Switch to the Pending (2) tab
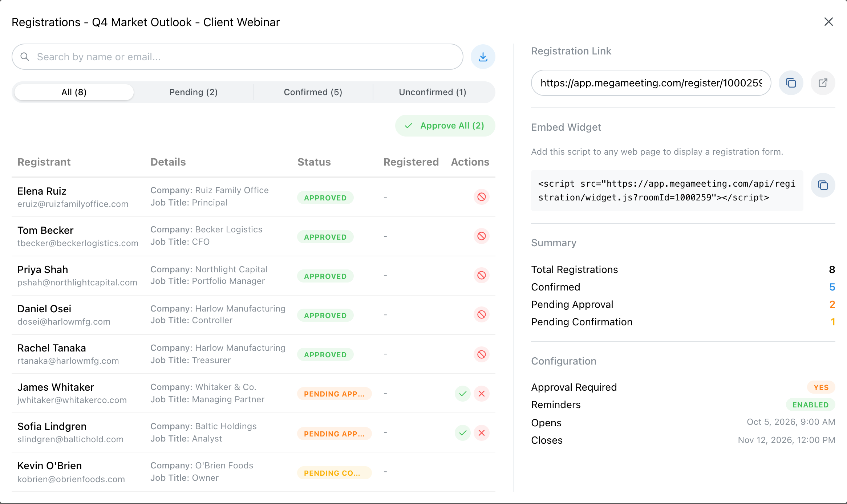Image resolution: width=847 pixels, height=504 pixels. coord(194,92)
